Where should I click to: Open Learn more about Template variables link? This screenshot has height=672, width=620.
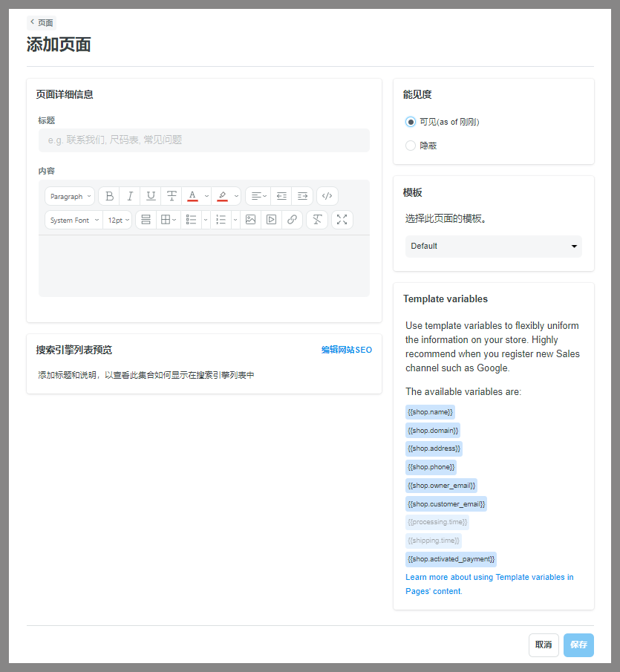489,584
